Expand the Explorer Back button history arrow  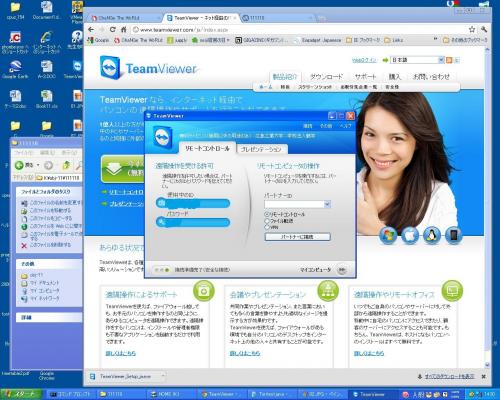pyautogui.click(x=38, y=165)
